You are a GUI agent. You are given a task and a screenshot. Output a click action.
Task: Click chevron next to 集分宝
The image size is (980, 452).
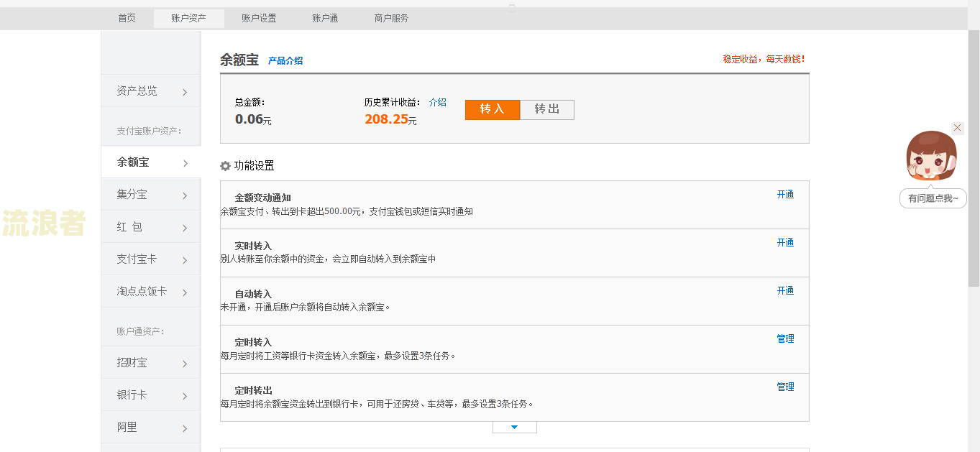(185, 195)
